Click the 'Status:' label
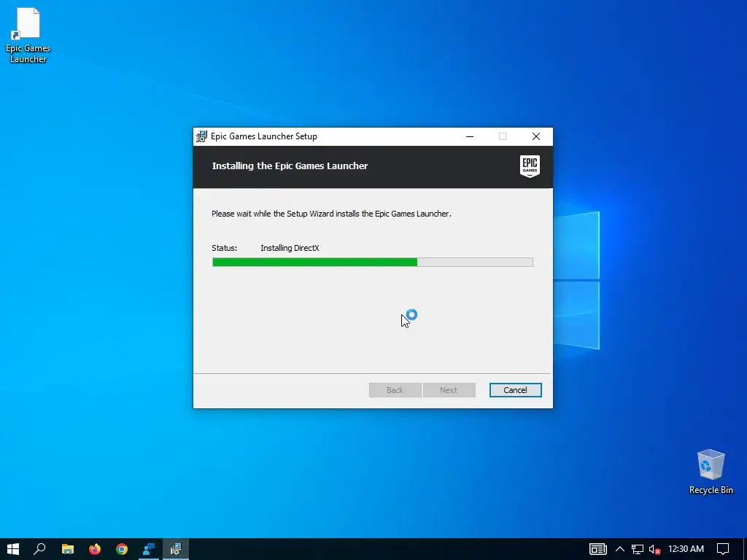The width and height of the screenshot is (747, 560). (225, 248)
